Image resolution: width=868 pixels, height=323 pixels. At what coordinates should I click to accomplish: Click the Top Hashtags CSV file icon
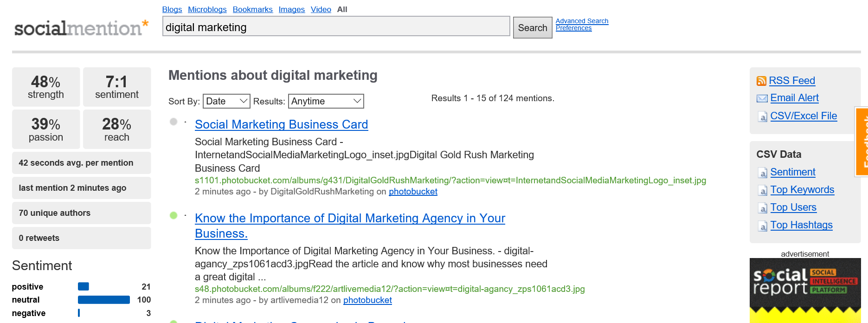coord(763,226)
